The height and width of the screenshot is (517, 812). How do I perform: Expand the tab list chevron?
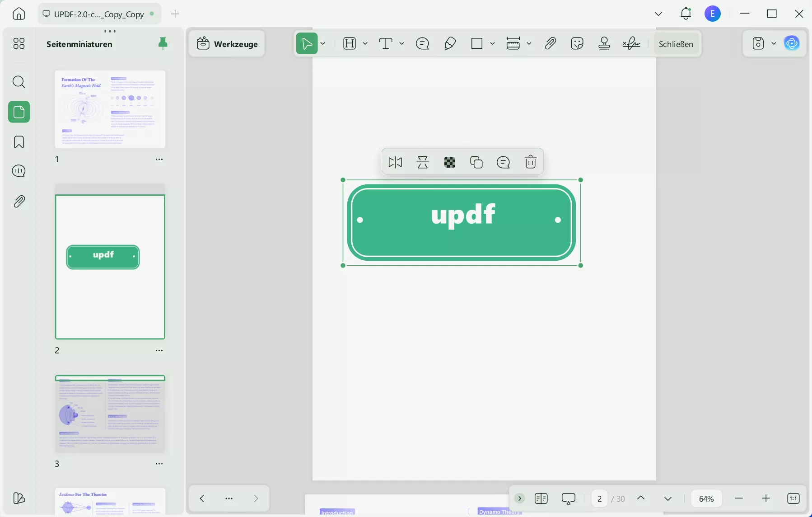(658, 14)
